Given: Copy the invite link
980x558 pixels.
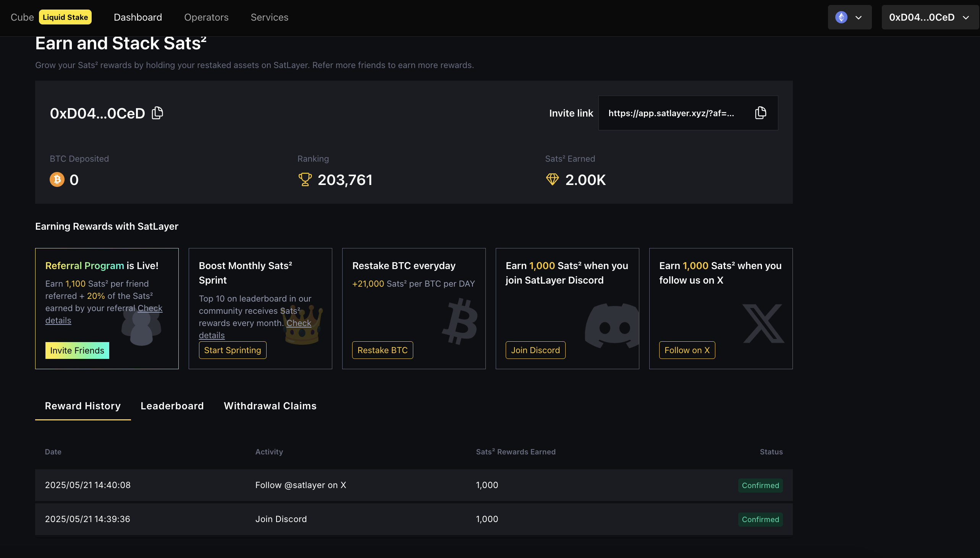Looking at the screenshot, I should click(760, 113).
